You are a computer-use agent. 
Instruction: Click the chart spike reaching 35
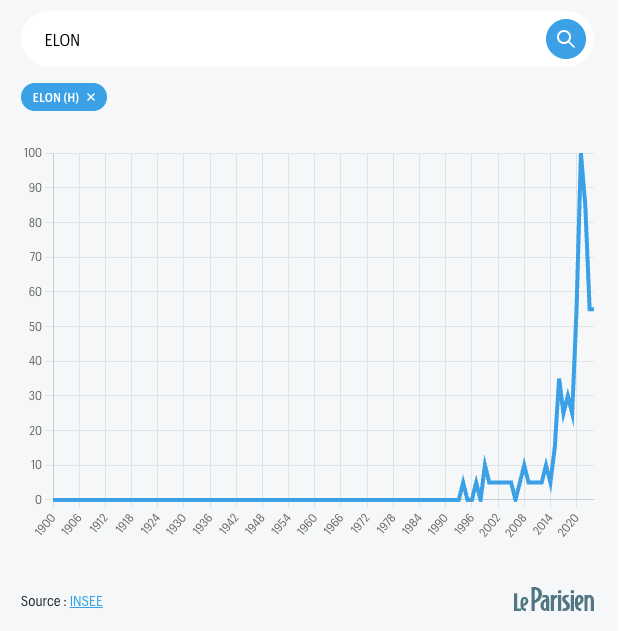[x=559, y=379]
